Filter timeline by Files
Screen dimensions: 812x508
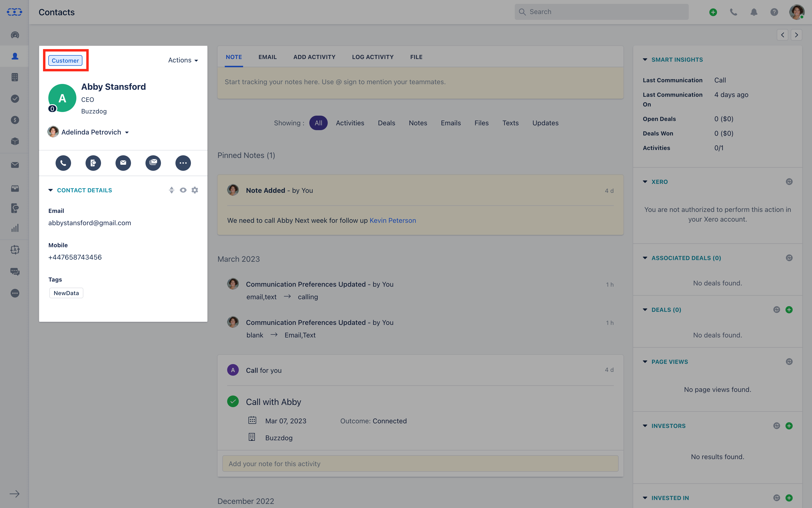point(481,123)
